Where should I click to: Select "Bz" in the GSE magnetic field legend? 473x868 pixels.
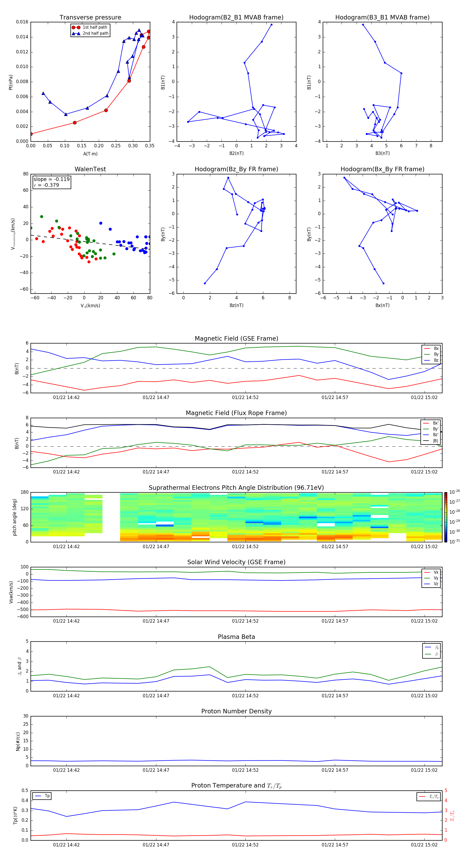(x=431, y=360)
